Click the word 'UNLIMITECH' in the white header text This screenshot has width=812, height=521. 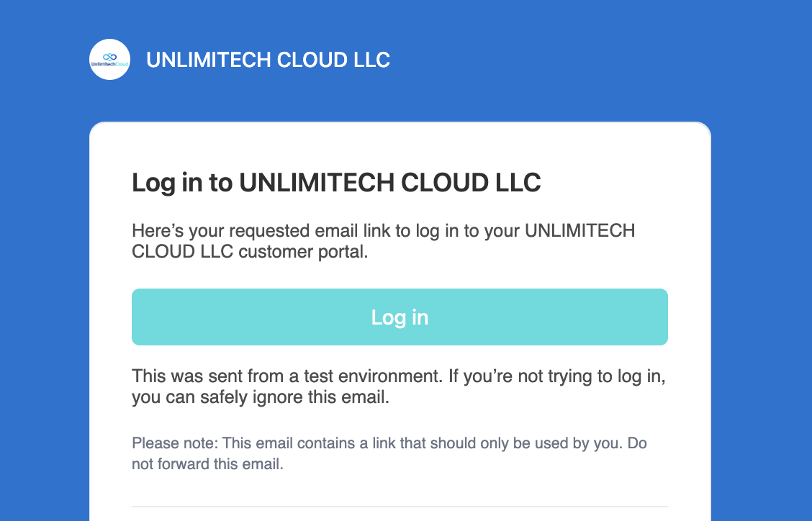[209, 60]
